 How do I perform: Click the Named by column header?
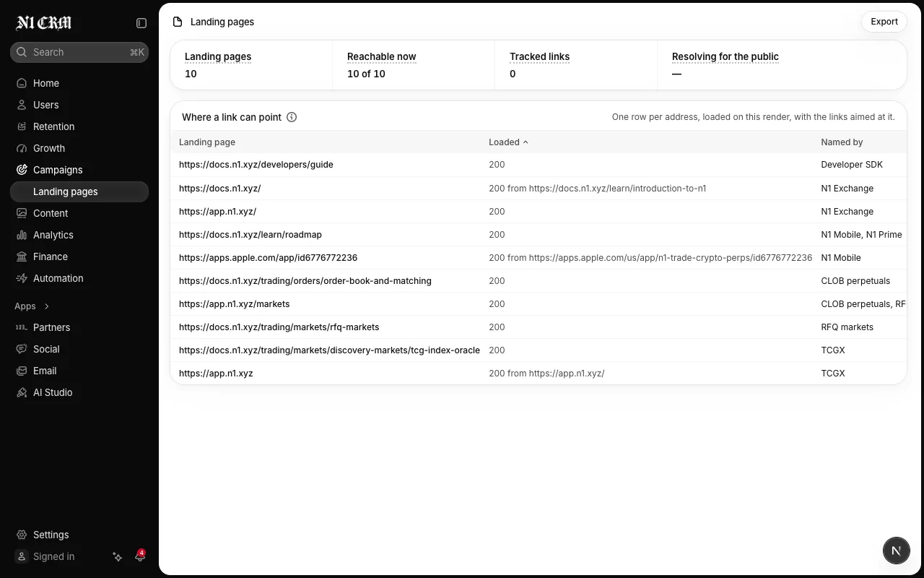842,142
